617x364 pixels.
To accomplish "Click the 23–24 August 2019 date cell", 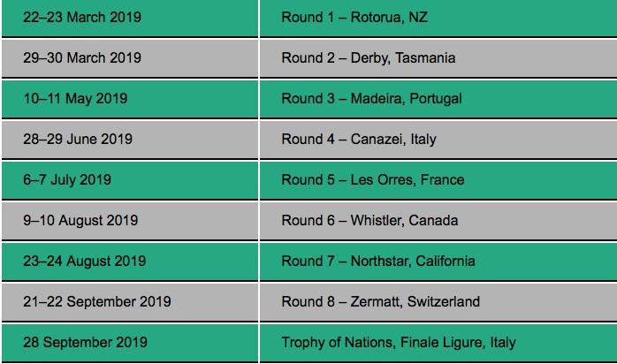I will 84,262.
